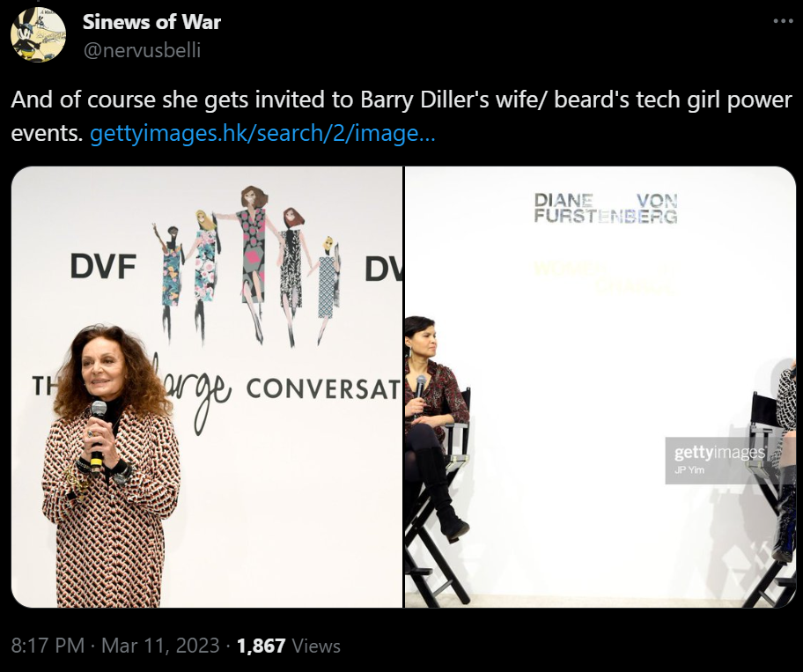
Task: Click the DVF logo beside the illustration
Action: (103, 266)
